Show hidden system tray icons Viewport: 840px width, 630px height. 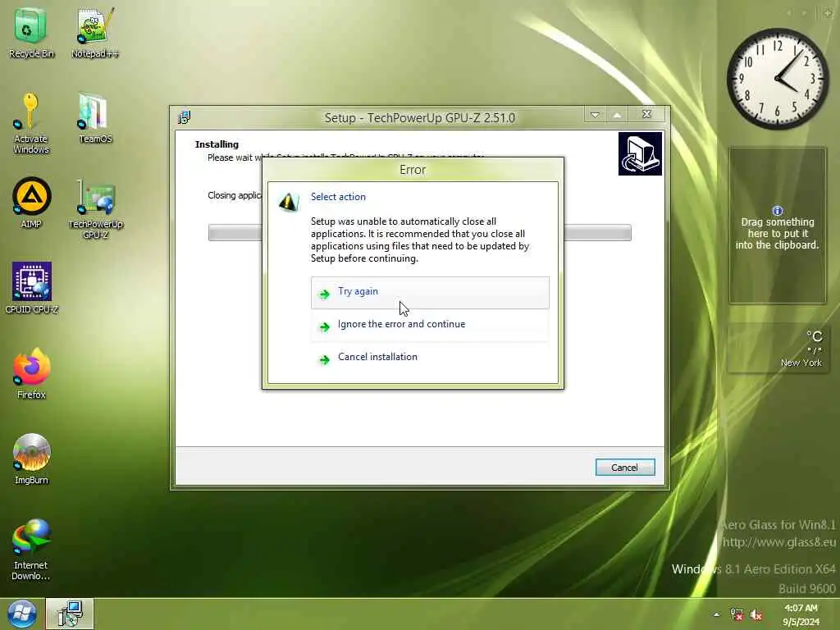click(x=716, y=614)
